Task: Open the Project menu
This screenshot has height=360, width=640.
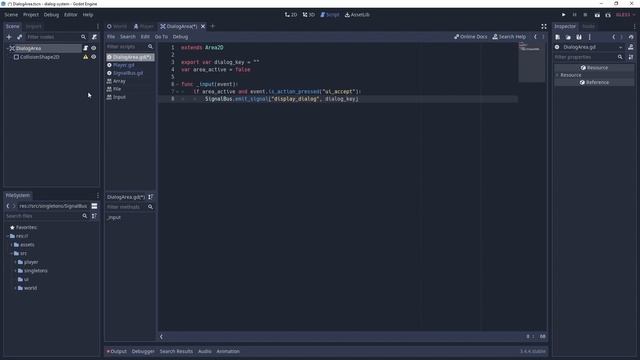Action: pyautogui.click(x=31, y=15)
